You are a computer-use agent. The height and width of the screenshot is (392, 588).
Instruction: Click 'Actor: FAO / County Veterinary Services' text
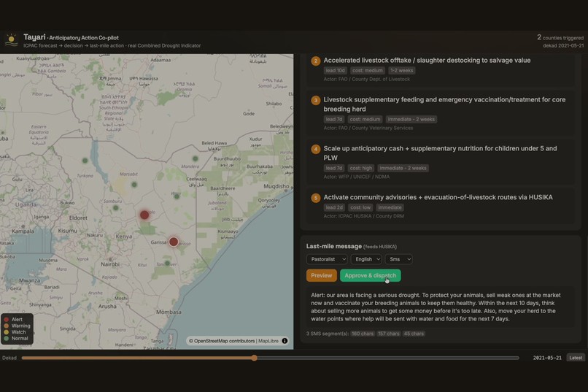coord(368,128)
